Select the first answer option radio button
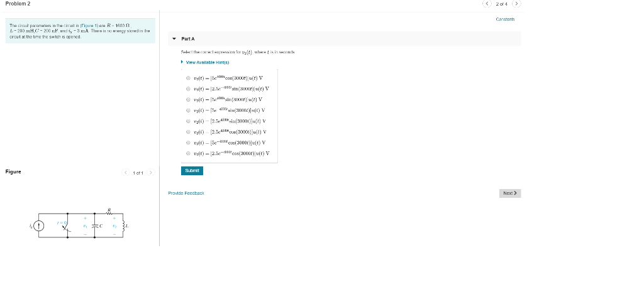The height and width of the screenshot is (287, 644). (x=188, y=78)
